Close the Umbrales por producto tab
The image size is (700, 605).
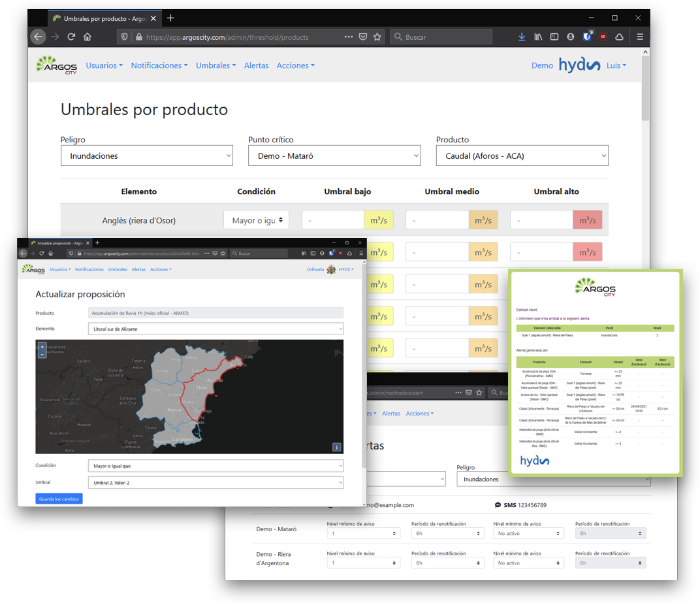(153, 18)
